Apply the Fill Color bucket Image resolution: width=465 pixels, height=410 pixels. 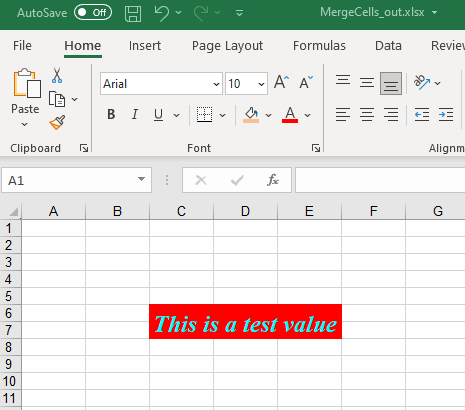click(x=251, y=115)
